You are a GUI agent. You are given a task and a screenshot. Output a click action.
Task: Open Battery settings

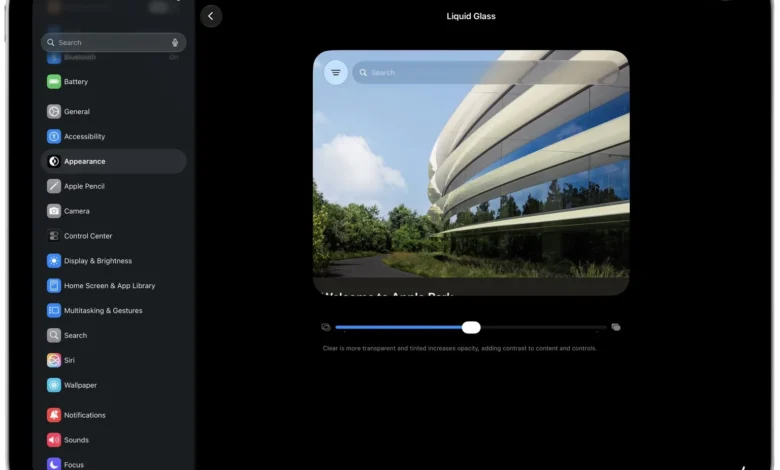(x=113, y=82)
